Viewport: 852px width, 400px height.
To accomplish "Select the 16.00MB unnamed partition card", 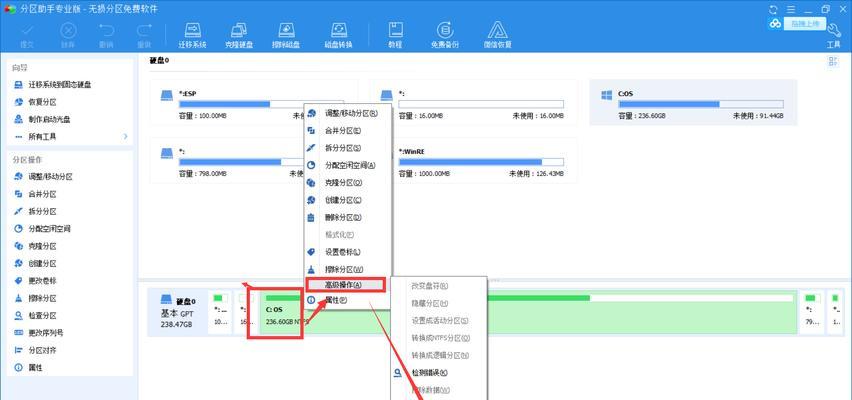I will pyautogui.click(x=473, y=103).
